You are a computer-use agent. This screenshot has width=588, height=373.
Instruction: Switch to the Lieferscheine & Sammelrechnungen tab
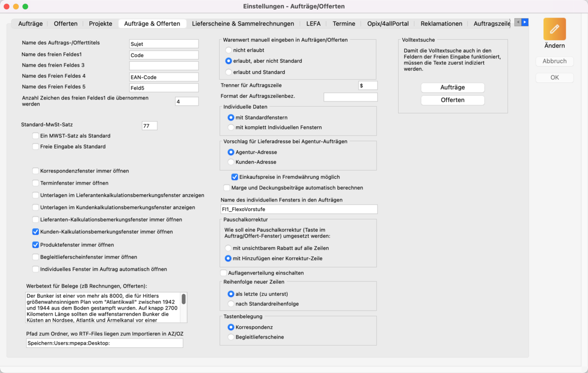click(x=243, y=24)
